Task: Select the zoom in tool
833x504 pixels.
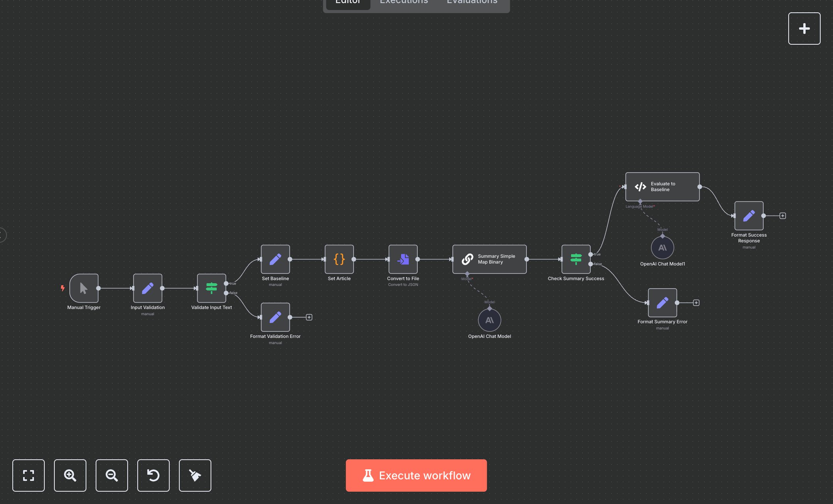Action: click(x=70, y=475)
